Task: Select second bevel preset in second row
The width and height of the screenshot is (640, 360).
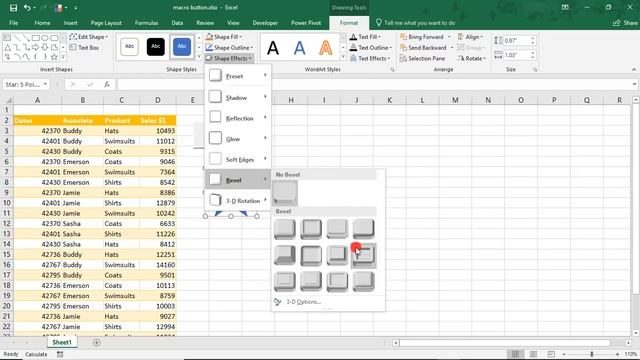Action: pyautogui.click(x=311, y=255)
